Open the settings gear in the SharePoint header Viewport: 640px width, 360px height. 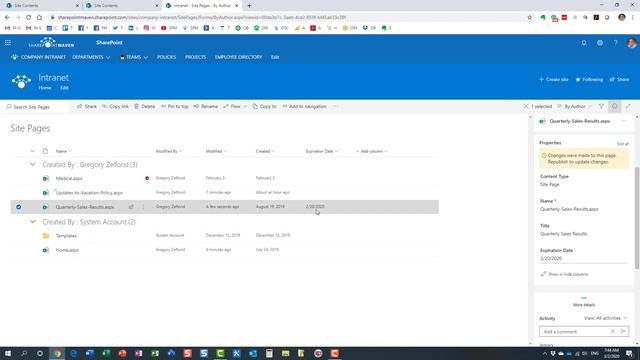pos(600,42)
